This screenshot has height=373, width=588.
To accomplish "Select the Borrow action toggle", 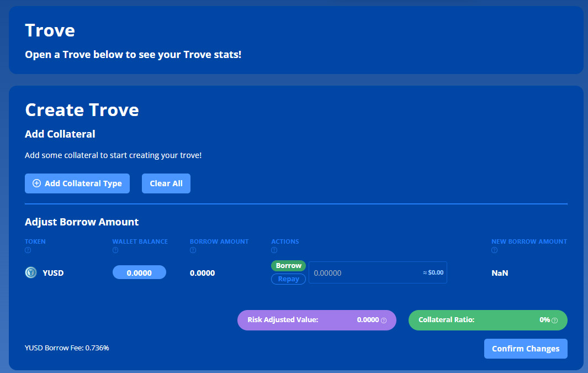I will click(288, 266).
